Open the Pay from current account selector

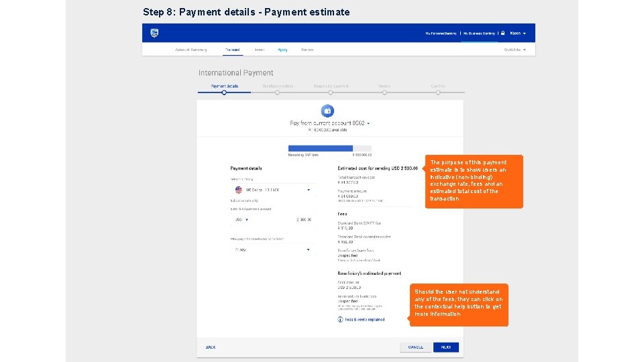point(330,123)
